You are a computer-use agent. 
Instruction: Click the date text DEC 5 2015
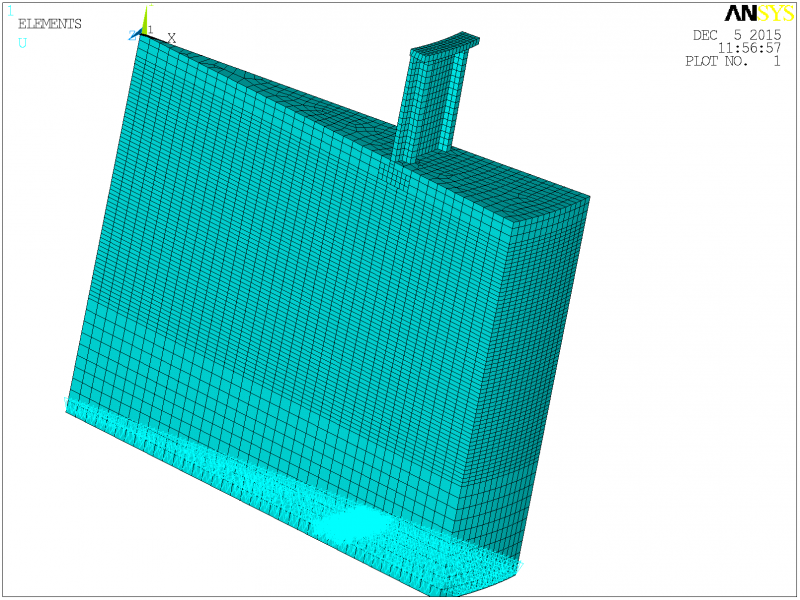point(737,35)
